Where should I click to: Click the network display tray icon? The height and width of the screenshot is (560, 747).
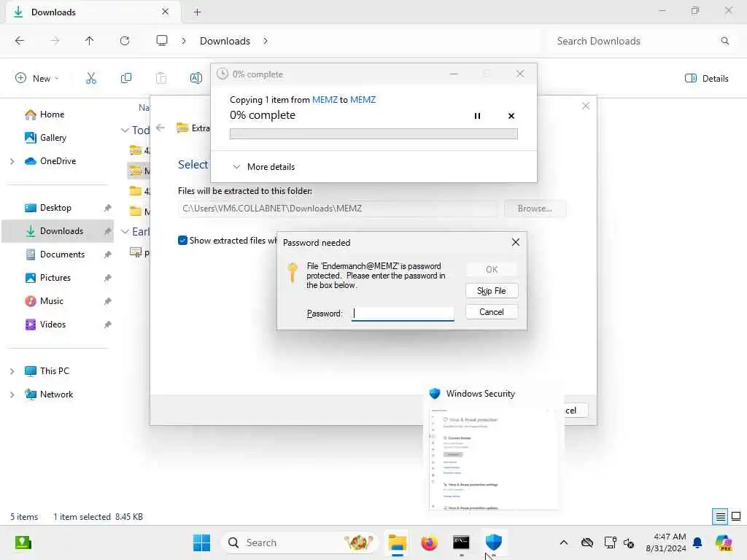tap(610, 542)
